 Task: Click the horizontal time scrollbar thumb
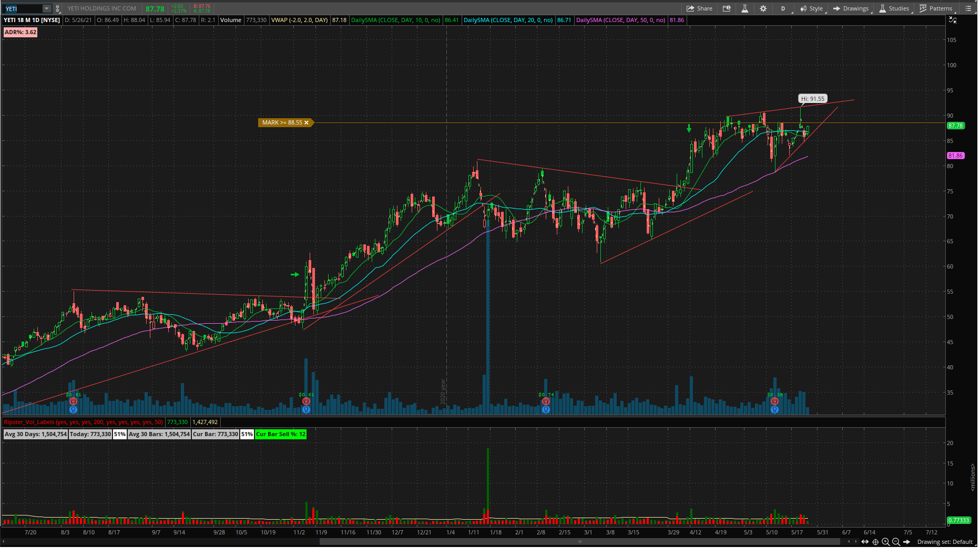579,542
